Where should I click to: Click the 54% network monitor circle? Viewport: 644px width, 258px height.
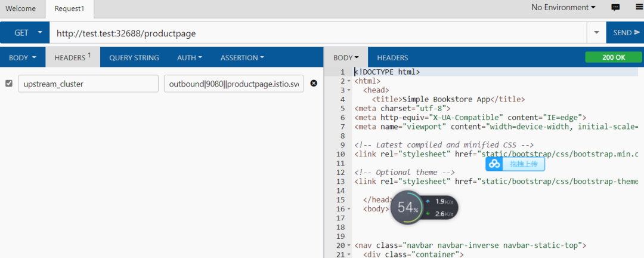(x=408, y=207)
